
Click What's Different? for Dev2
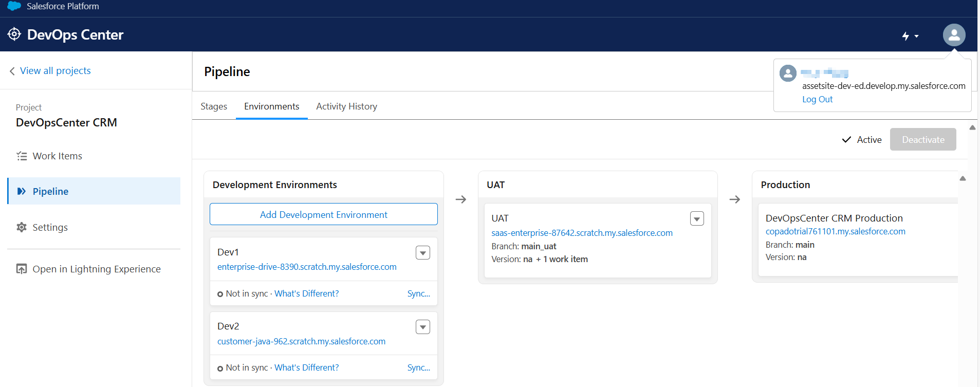click(307, 367)
